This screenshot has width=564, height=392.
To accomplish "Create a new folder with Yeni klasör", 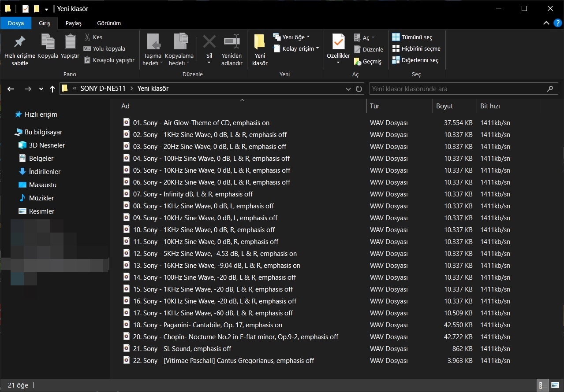I will [x=260, y=50].
